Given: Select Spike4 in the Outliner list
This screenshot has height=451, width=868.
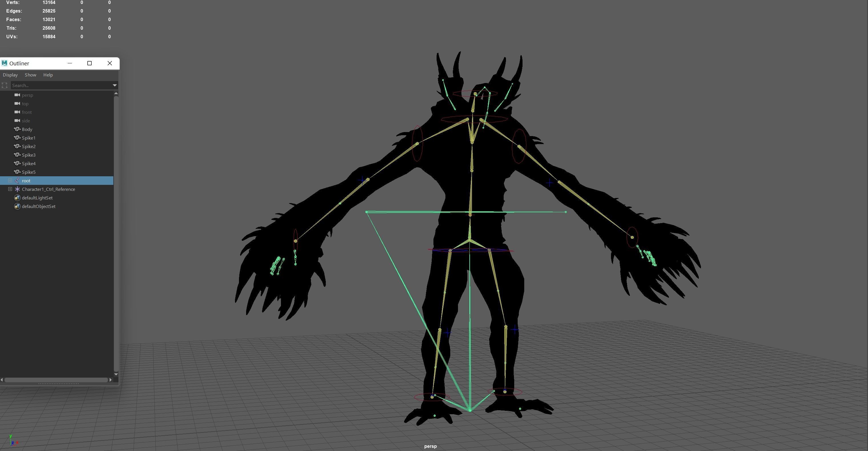Looking at the screenshot, I should 29,163.
